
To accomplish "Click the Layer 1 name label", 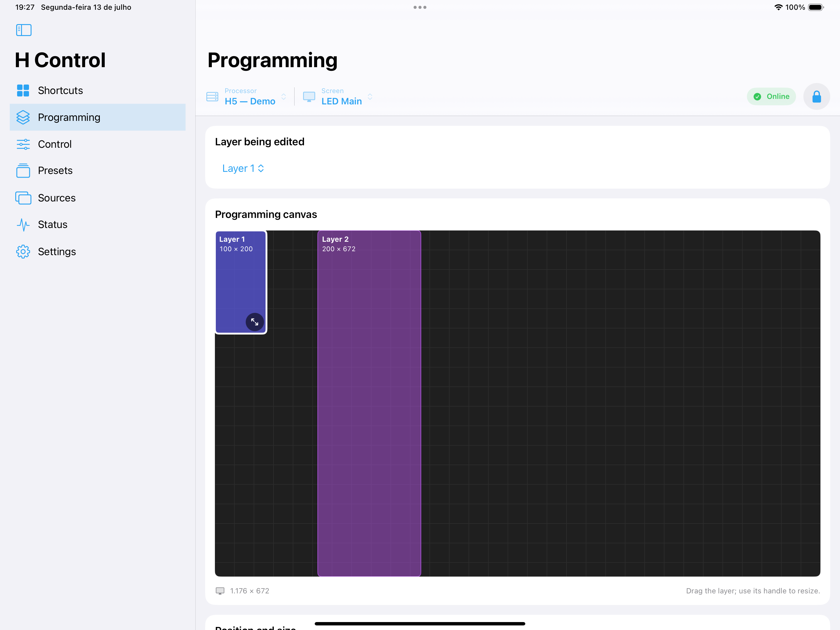I will [x=232, y=239].
